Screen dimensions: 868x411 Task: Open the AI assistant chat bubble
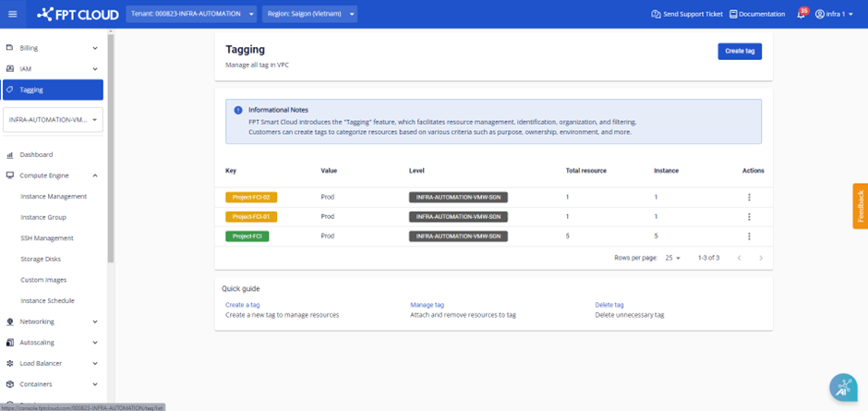click(x=842, y=388)
